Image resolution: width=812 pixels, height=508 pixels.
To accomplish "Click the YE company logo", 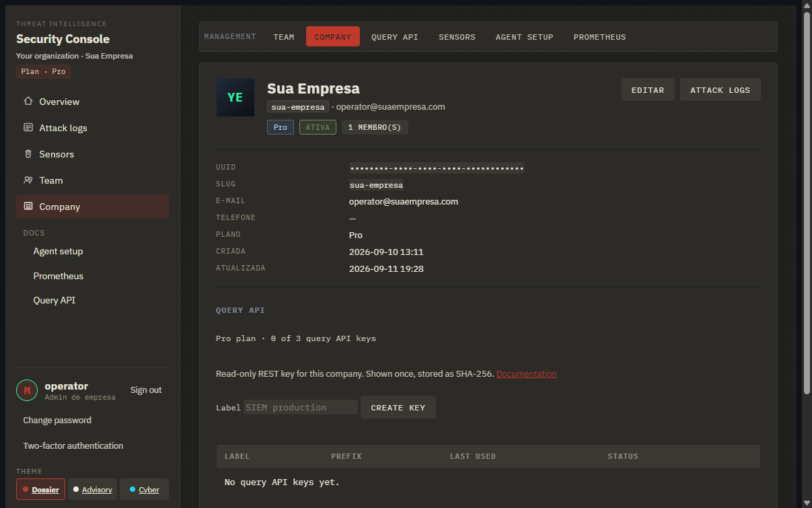I will pyautogui.click(x=235, y=98).
